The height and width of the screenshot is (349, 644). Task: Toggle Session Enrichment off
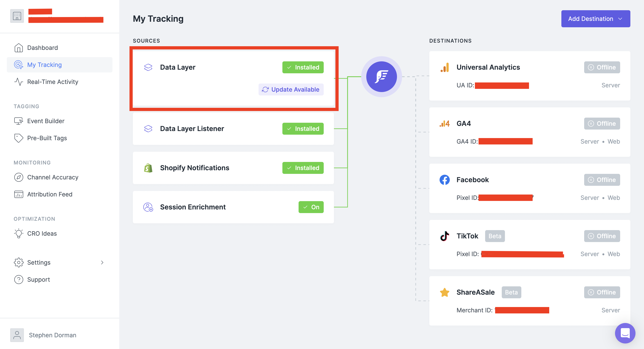point(311,207)
